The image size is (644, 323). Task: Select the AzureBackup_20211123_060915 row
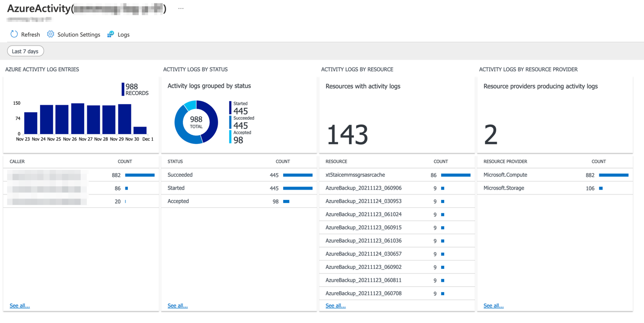click(397, 228)
